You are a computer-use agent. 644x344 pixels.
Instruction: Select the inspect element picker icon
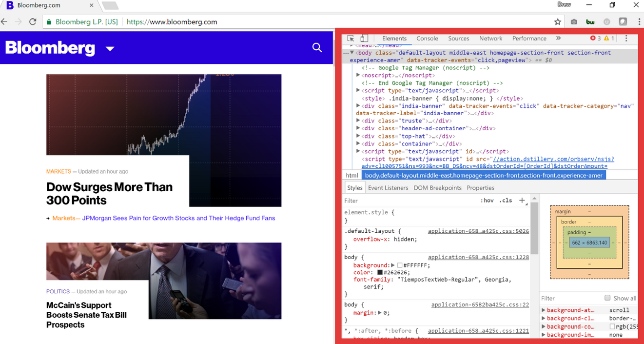(351, 39)
